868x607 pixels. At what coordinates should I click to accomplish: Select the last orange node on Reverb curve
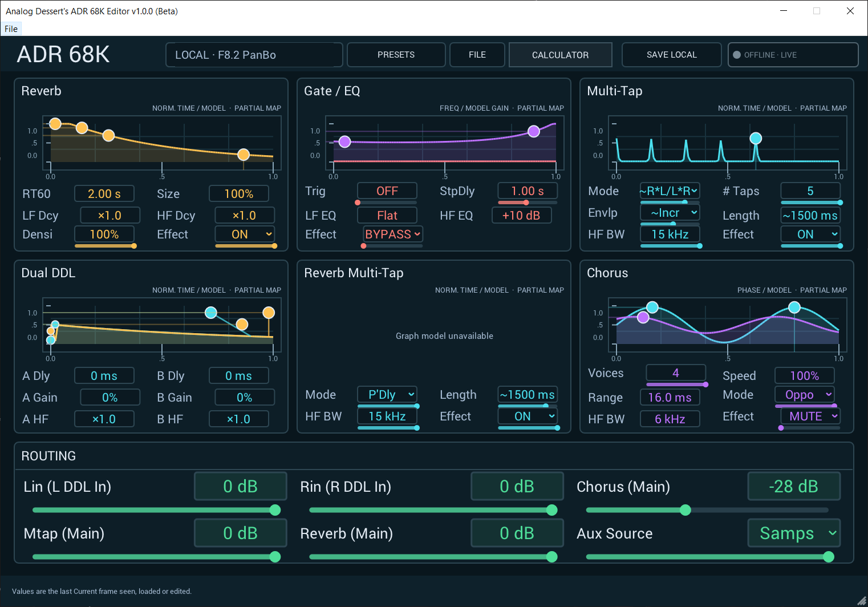tap(244, 155)
